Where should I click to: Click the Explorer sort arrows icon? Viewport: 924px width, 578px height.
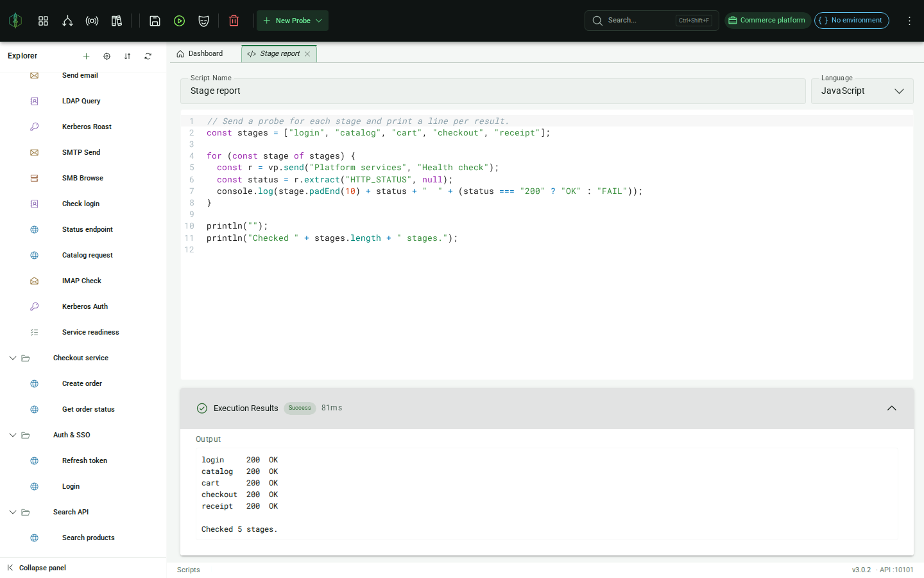127,56
